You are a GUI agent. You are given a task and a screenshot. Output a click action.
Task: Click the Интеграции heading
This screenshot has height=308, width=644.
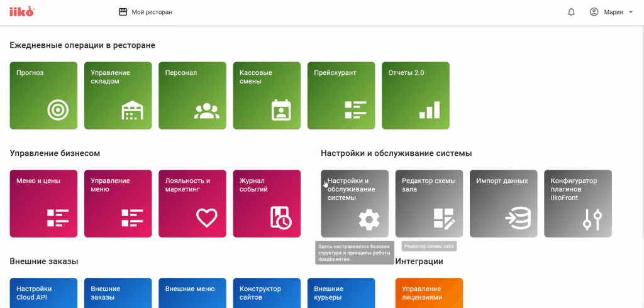click(x=419, y=261)
